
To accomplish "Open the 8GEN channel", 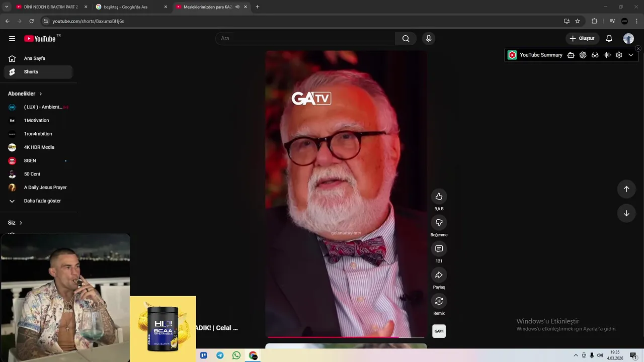I will pyautogui.click(x=38, y=161).
